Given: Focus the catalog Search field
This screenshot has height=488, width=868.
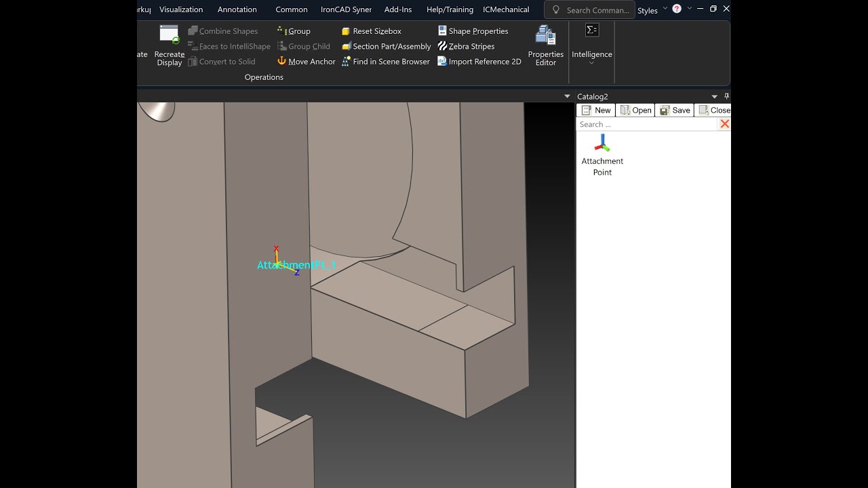Looking at the screenshot, I should (647, 124).
